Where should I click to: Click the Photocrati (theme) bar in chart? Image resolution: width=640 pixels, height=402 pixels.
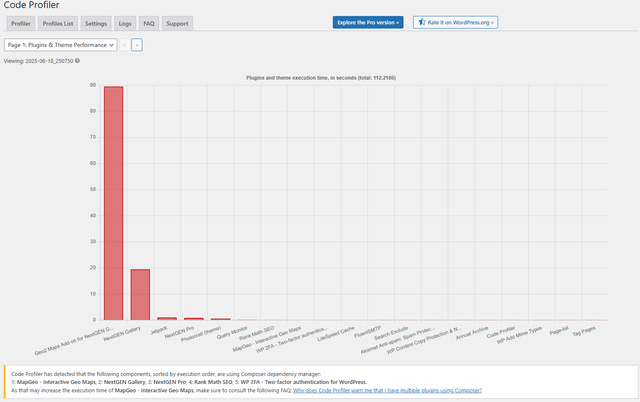220,319
